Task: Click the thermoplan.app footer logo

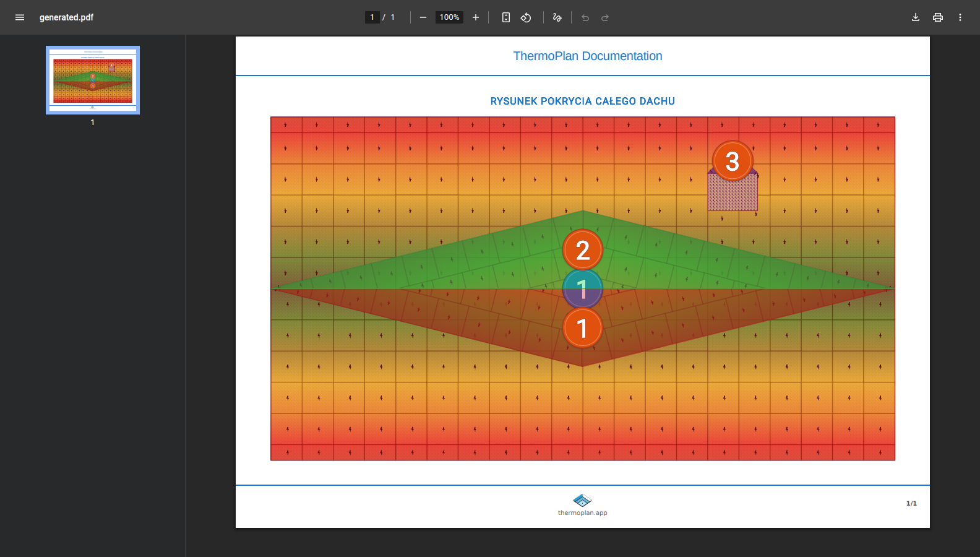Action: point(583,500)
